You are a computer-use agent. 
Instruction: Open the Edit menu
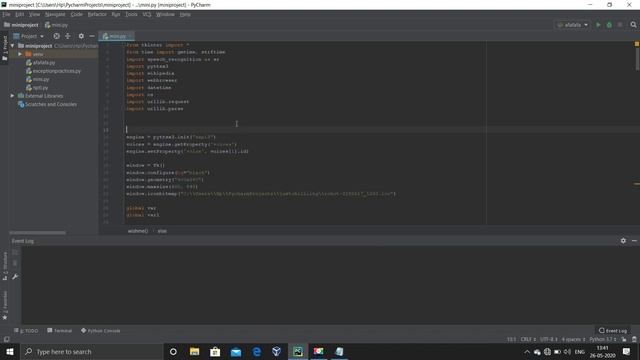click(x=19, y=14)
